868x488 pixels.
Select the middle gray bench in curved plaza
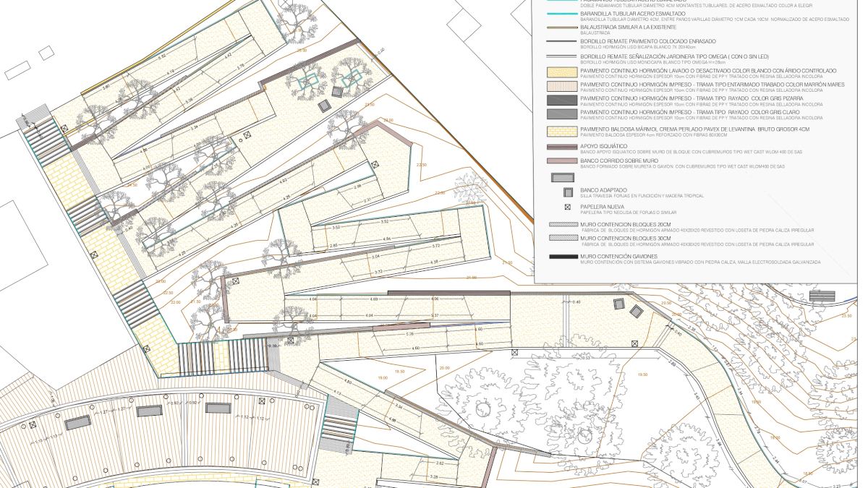pos(150,411)
